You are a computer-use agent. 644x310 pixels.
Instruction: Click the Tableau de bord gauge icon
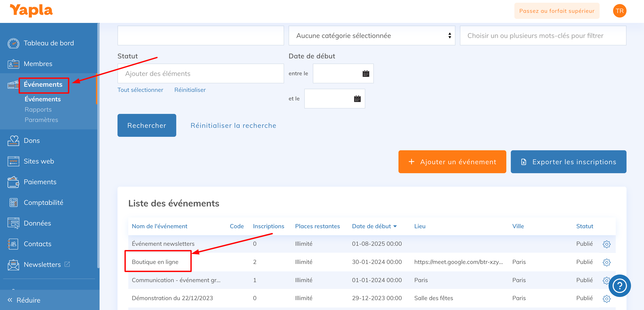13,43
